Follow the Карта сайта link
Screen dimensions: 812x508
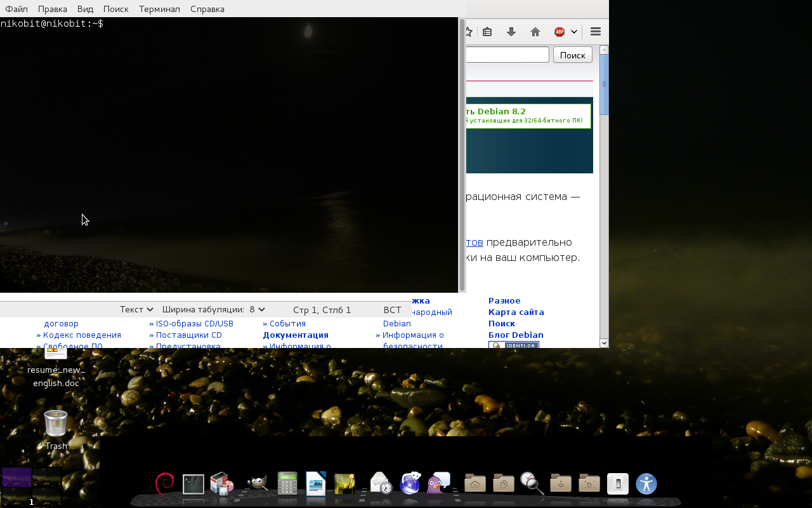click(516, 312)
